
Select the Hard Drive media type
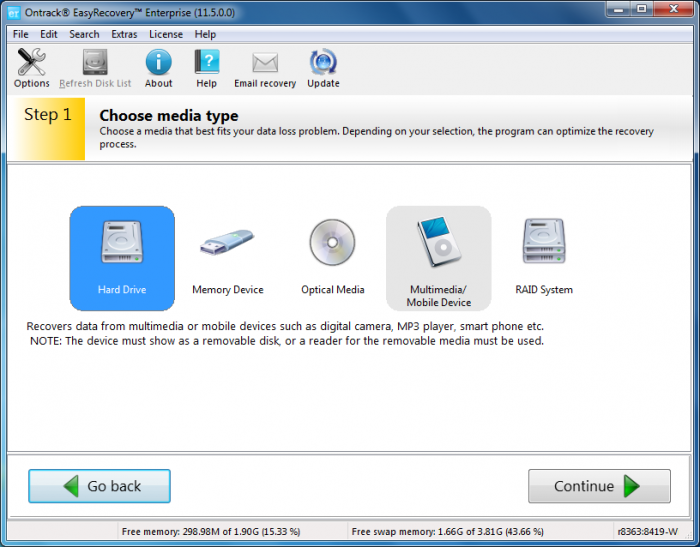(122, 258)
